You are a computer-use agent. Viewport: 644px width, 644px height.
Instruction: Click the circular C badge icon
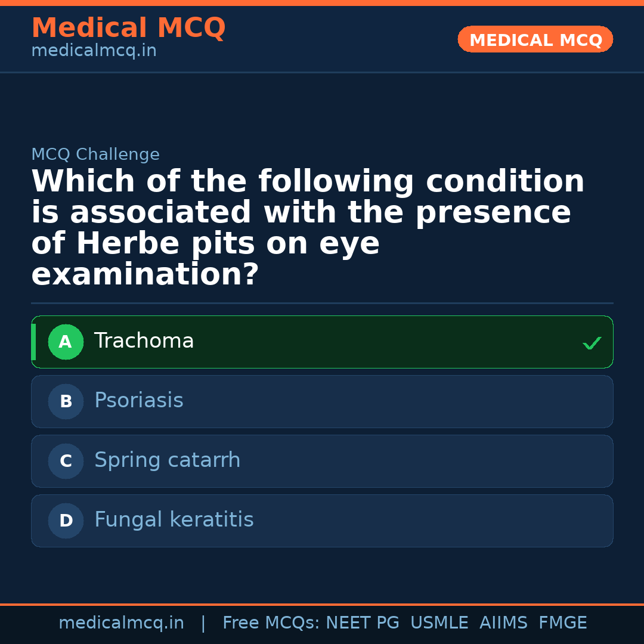[66, 461]
